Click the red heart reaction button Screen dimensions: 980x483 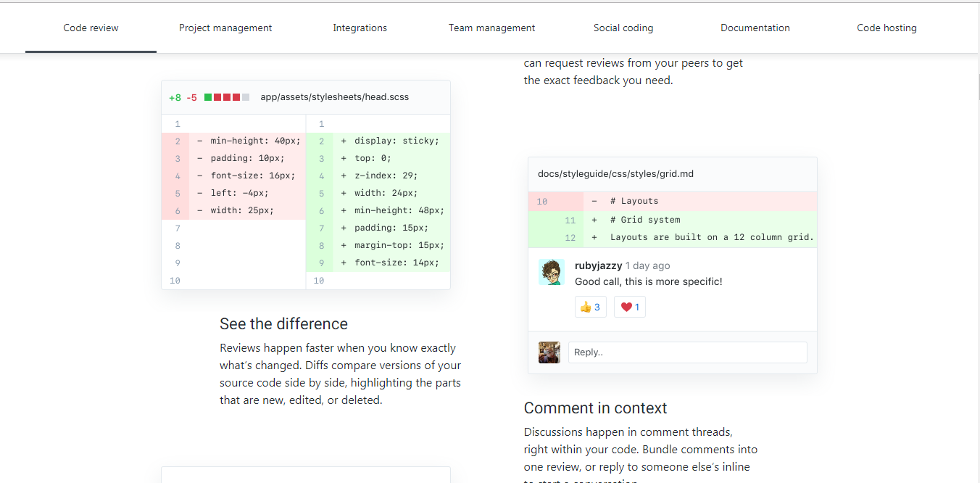[629, 307]
